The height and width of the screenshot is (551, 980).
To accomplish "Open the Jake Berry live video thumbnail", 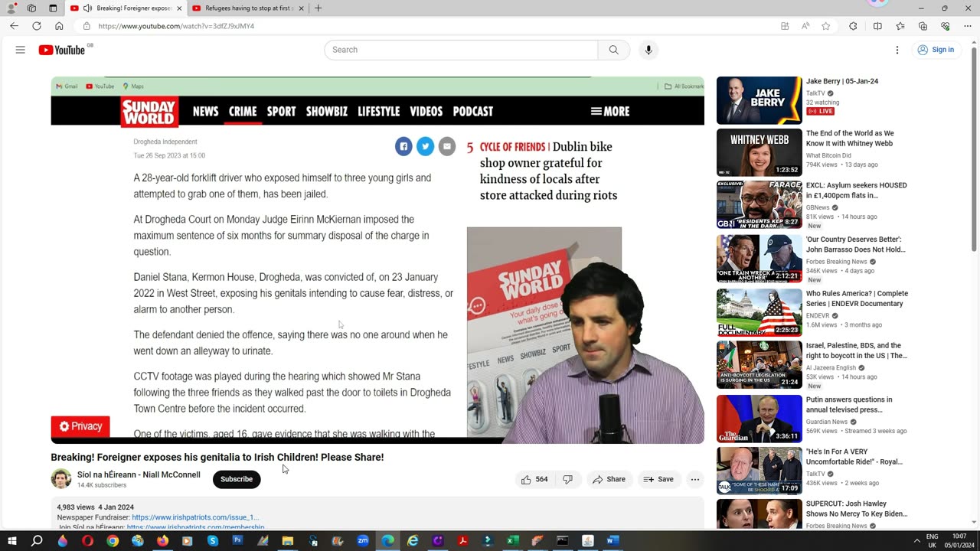I will tap(759, 100).
